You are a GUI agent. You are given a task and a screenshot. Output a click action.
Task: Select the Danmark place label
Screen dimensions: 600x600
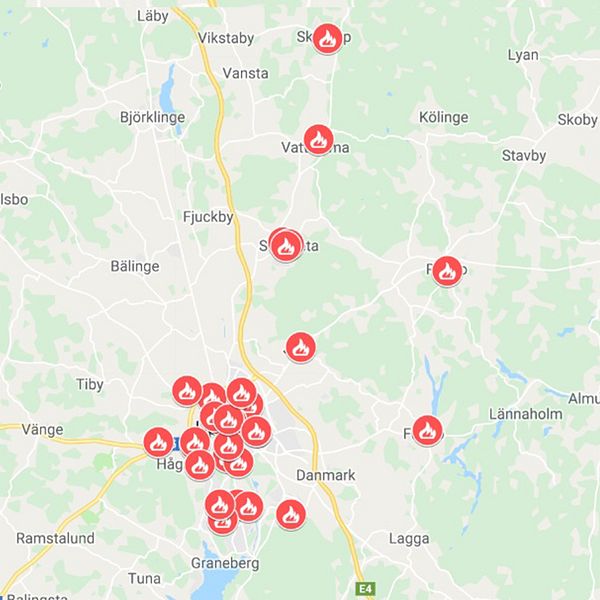coord(326,475)
